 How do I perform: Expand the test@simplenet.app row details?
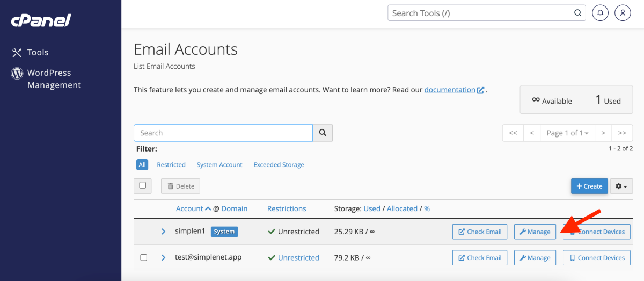[163, 258]
